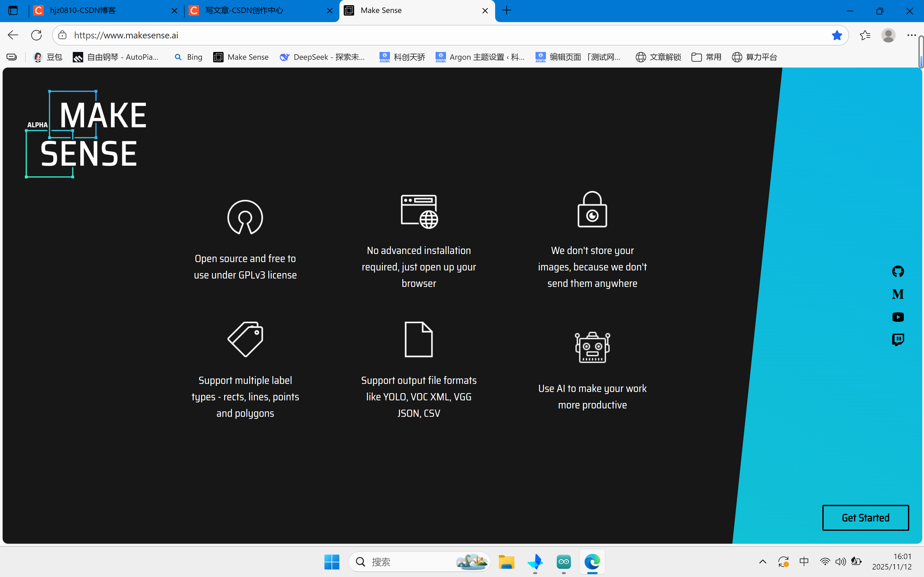Viewport: 924px width, 577px height.
Task: Close the 写文章-CSDN创作中心 tab
Action: click(330, 11)
